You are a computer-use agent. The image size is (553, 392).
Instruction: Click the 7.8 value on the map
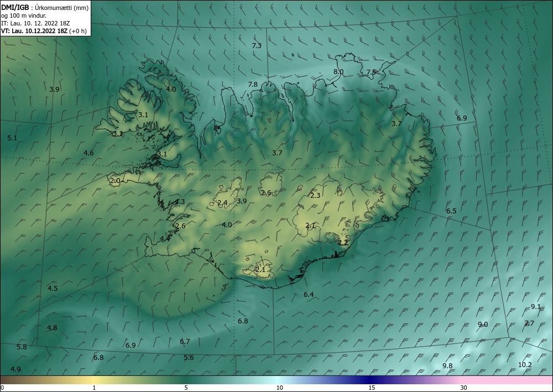point(253,84)
